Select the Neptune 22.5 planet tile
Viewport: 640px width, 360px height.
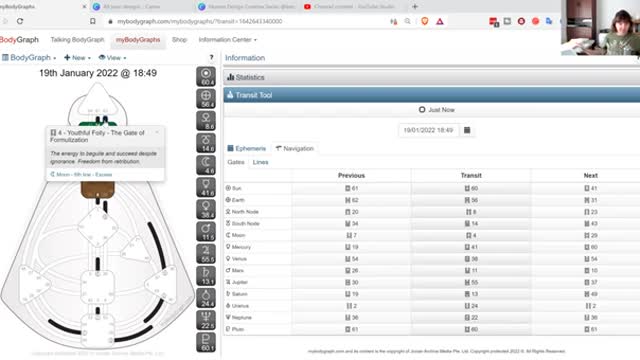(206, 320)
